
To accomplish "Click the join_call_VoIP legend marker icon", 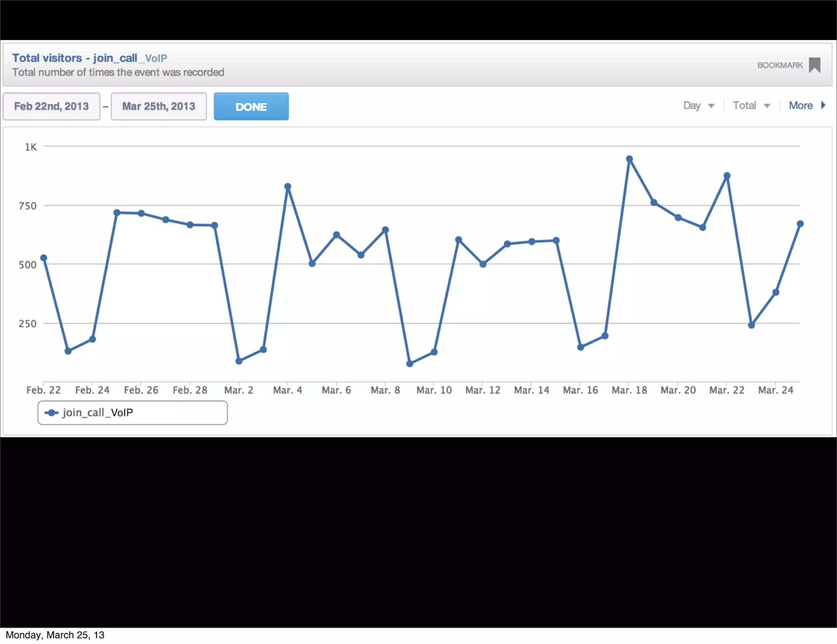I will pyautogui.click(x=51, y=413).
